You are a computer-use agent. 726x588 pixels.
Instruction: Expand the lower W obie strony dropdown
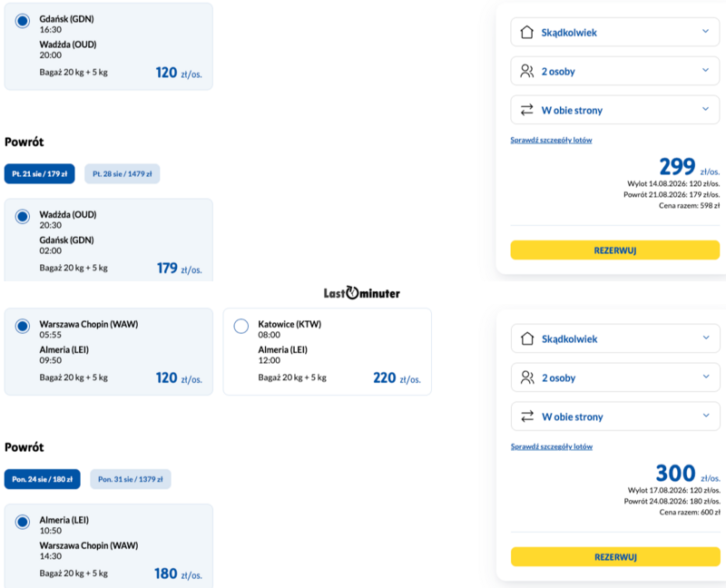point(615,416)
